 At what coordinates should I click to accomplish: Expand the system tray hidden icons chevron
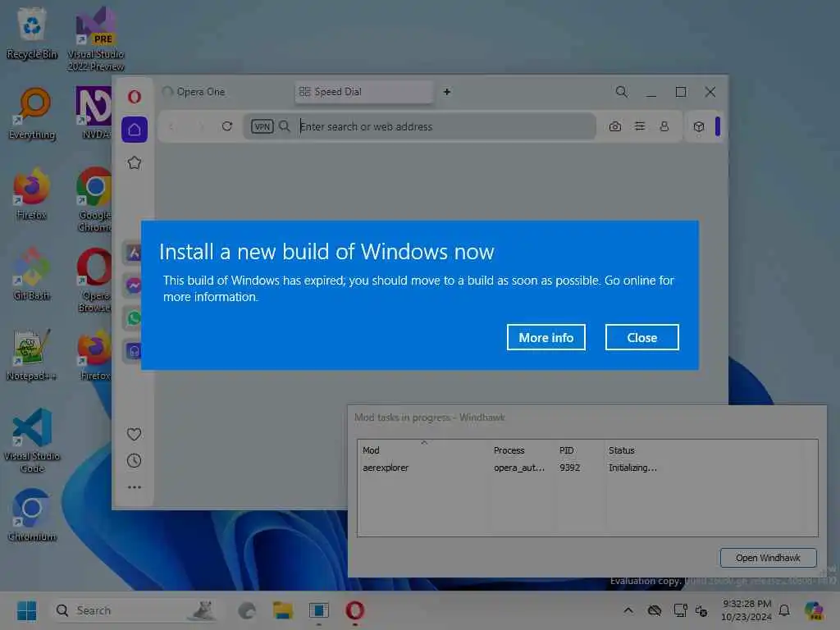[628, 610]
